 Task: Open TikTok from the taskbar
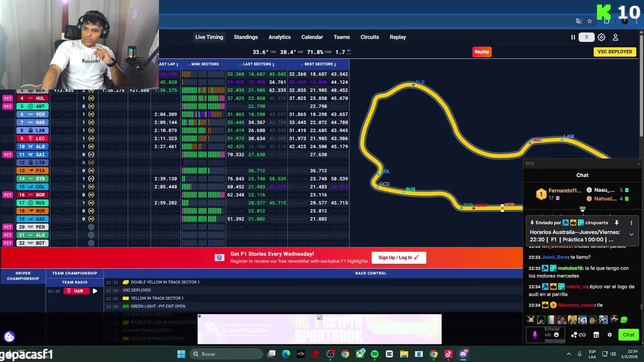point(448,354)
